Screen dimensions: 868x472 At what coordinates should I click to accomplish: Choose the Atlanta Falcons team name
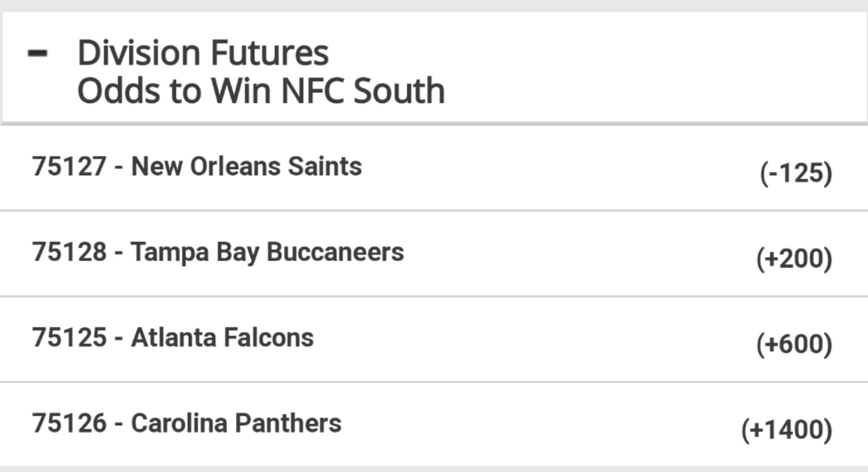[x=222, y=338]
